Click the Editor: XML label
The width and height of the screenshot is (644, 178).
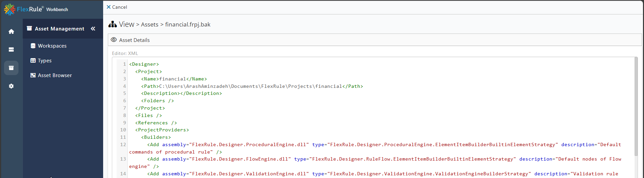(x=125, y=53)
